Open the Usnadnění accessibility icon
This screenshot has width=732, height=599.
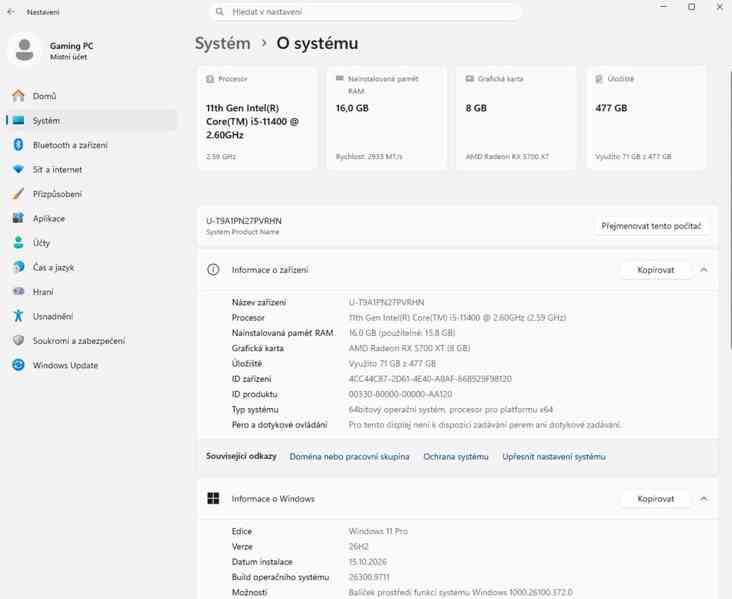pyautogui.click(x=18, y=316)
